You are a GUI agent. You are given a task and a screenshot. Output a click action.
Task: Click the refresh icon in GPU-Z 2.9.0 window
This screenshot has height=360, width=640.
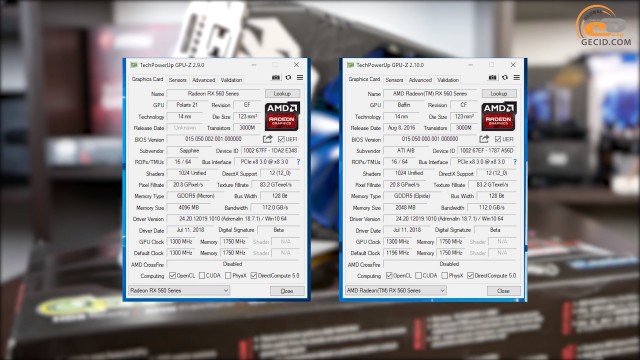[288, 78]
